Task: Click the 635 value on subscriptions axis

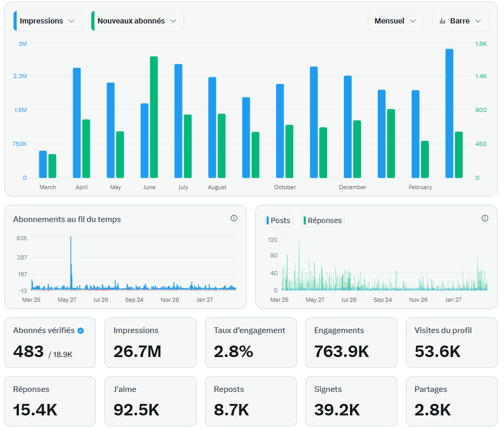Action: click(22, 238)
